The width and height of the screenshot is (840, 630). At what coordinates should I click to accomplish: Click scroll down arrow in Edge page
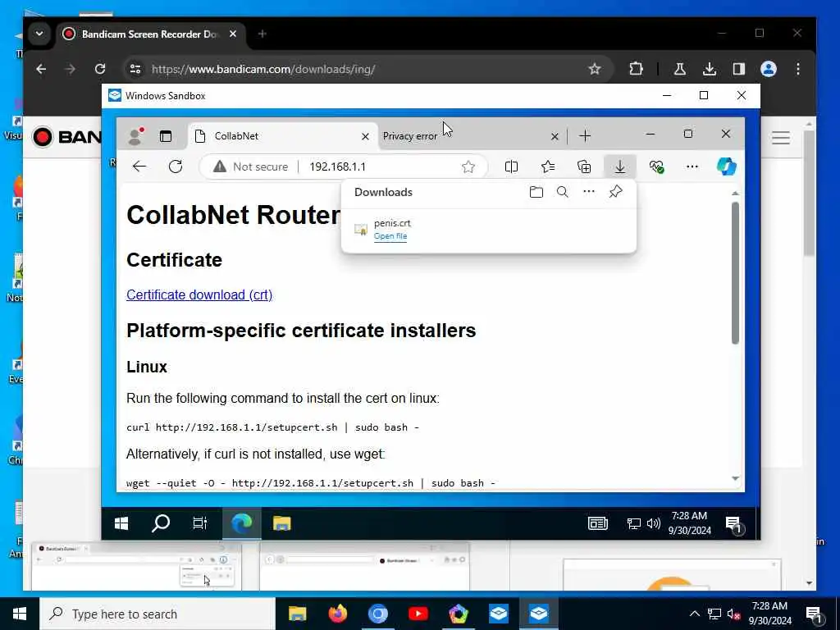[x=735, y=478]
